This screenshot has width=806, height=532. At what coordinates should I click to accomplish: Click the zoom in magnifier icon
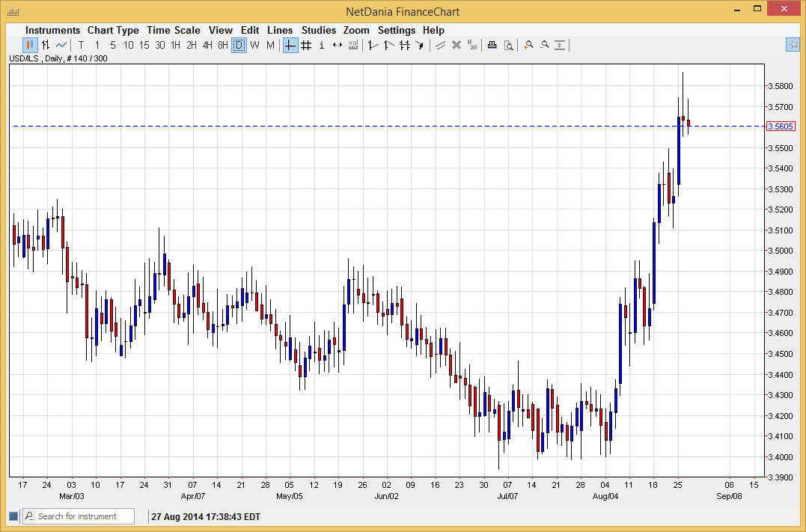tap(528, 45)
